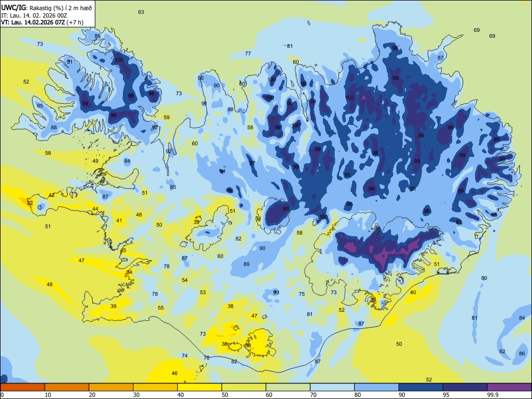Click the humidity value '34' on the map
Image resolution: width=532 pixels, height=399 pixels.
pos(129,272)
